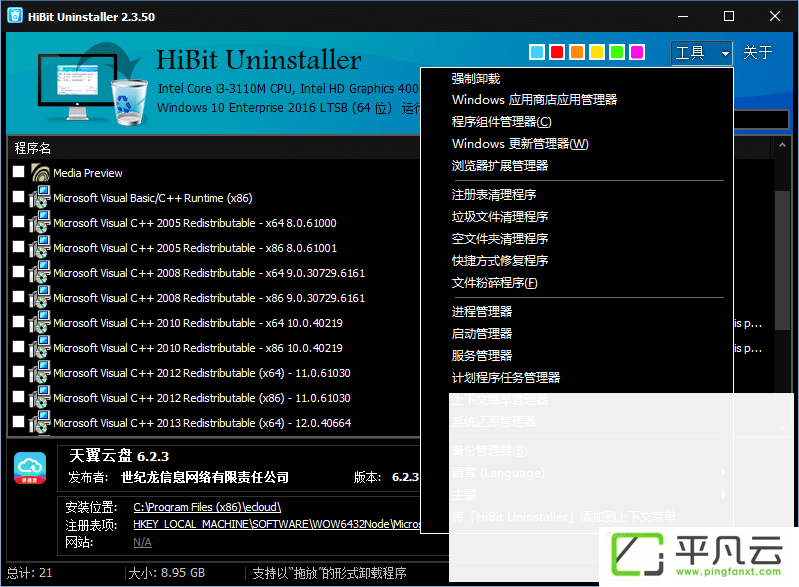Click the Visual C++ 2005 x64 8.0.61000 icon
The width and height of the screenshot is (799, 587).
pos(40,223)
